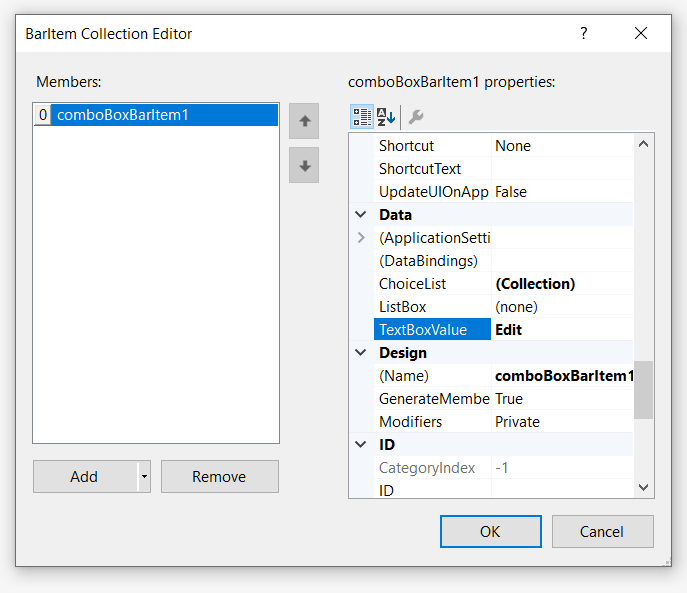Open the Add button dropdown arrow
687x593 pixels.
(144, 477)
